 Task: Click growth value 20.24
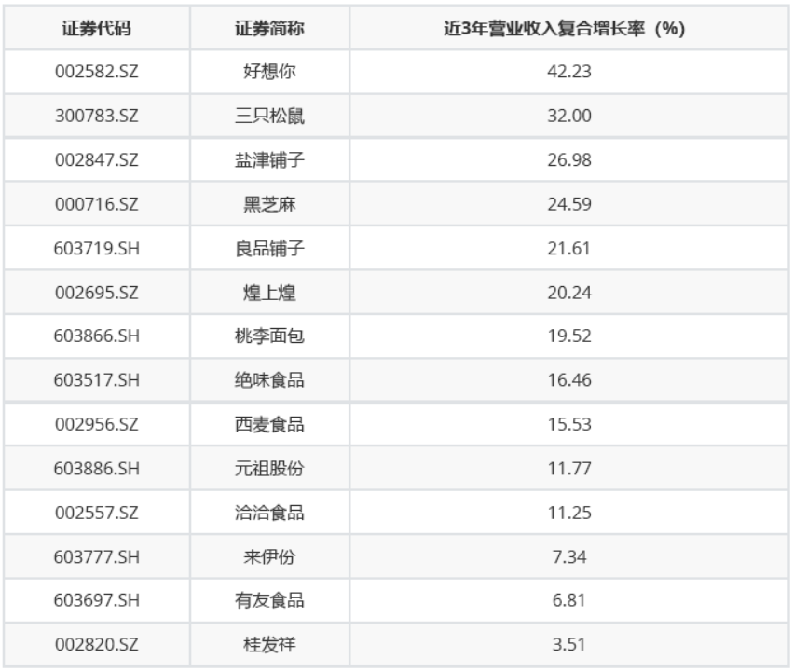(569, 293)
